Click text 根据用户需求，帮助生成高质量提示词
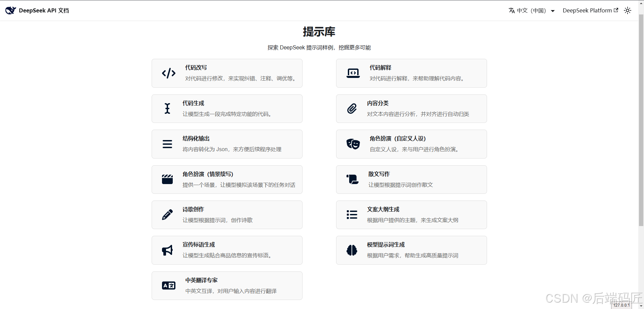This screenshot has width=644, height=309. pos(413,255)
